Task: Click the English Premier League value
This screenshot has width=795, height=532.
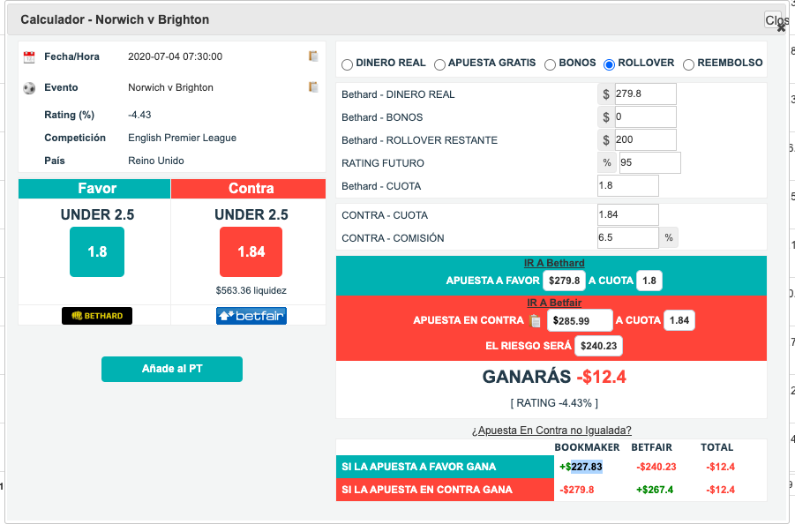Action: 182,138
